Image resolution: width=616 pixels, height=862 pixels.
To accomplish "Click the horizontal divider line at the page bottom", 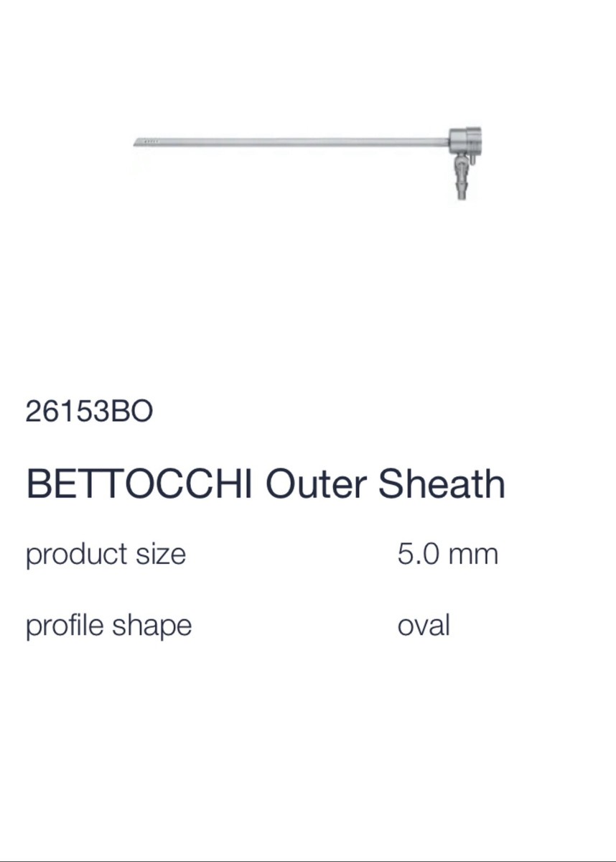I will (x=308, y=860).
